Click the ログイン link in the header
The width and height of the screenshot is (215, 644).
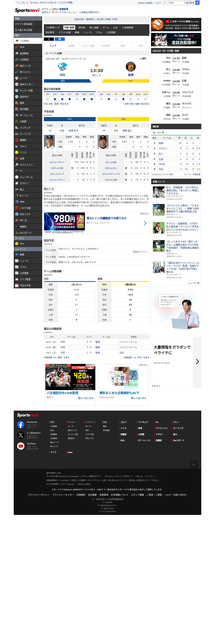46,12
